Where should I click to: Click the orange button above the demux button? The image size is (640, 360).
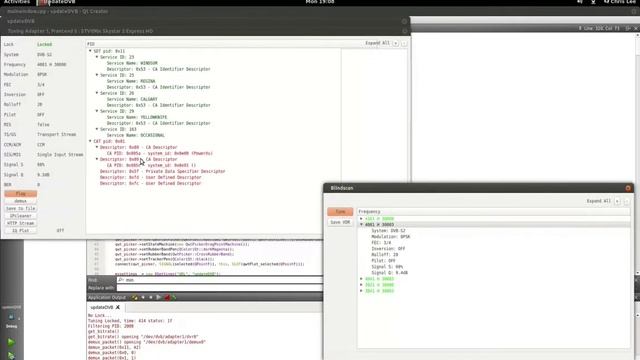point(20,194)
